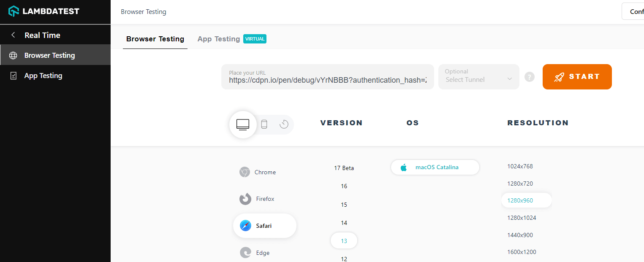Click the question mark help icon
The height and width of the screenshot is (262, 644).
click(x=530, y=77)
